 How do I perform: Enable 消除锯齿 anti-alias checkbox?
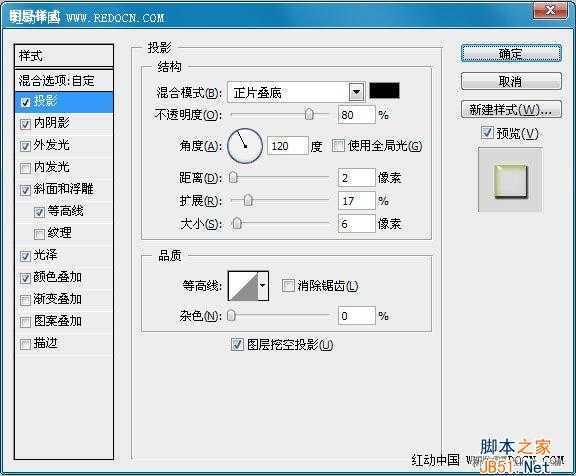[288, 285]
